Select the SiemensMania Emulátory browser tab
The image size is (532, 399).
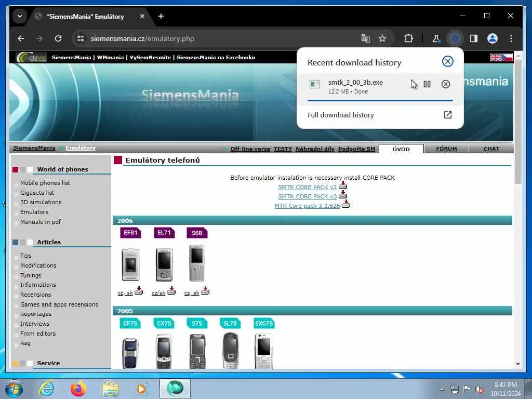coord(85,17)
